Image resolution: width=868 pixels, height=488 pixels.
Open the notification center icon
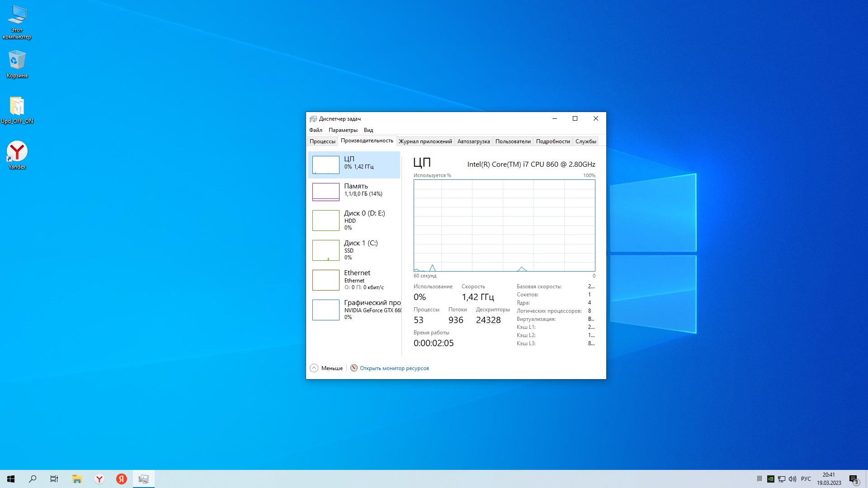[x=854, y=479]
